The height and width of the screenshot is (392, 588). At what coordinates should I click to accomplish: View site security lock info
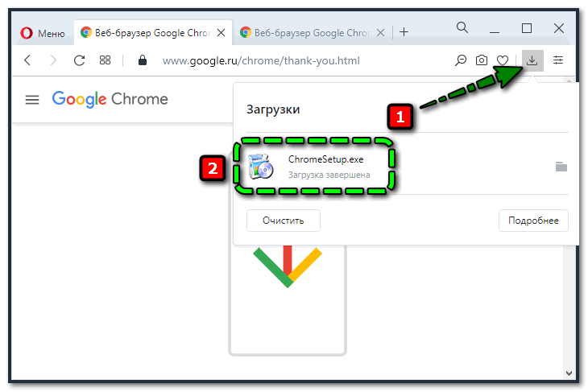click(142, 60)
